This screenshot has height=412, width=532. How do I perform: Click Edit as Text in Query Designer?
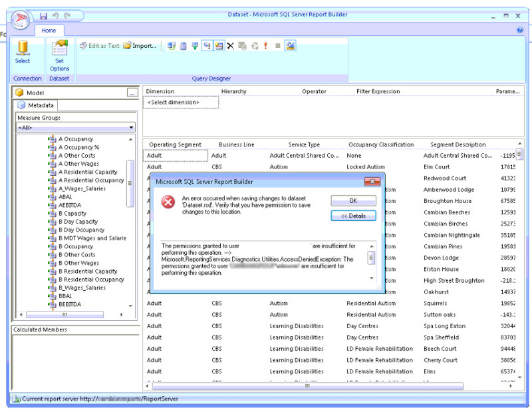tap(100, 45)
